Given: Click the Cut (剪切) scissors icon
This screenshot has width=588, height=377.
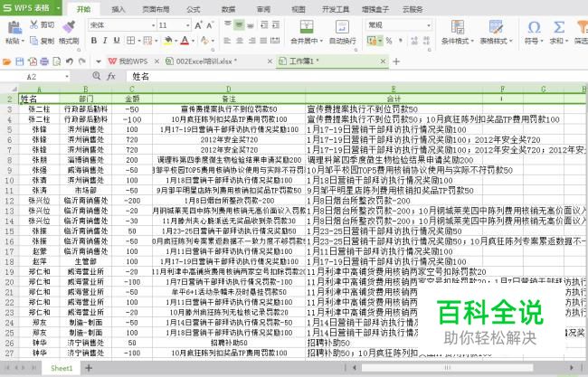Looking at the screenshot, I should [33, 24].
